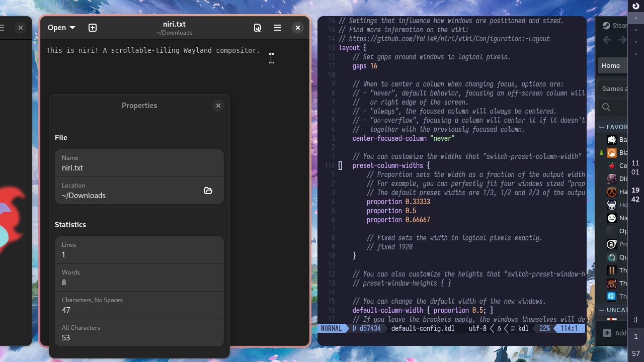Image resolution: width=644 pixels, height=362 pixels.
Task: Collapse the FAVORITES section in Steam
Action: pyautogui.click(x=602, y=127)
